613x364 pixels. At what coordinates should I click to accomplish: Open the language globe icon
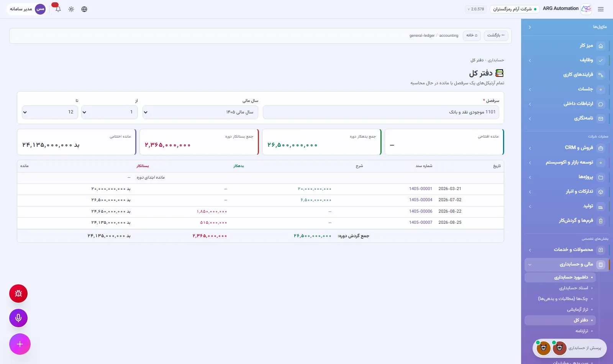(x=84, y=9)
